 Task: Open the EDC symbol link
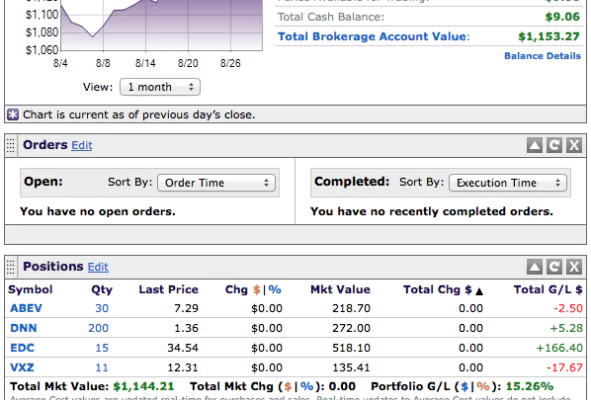[22, 348]
